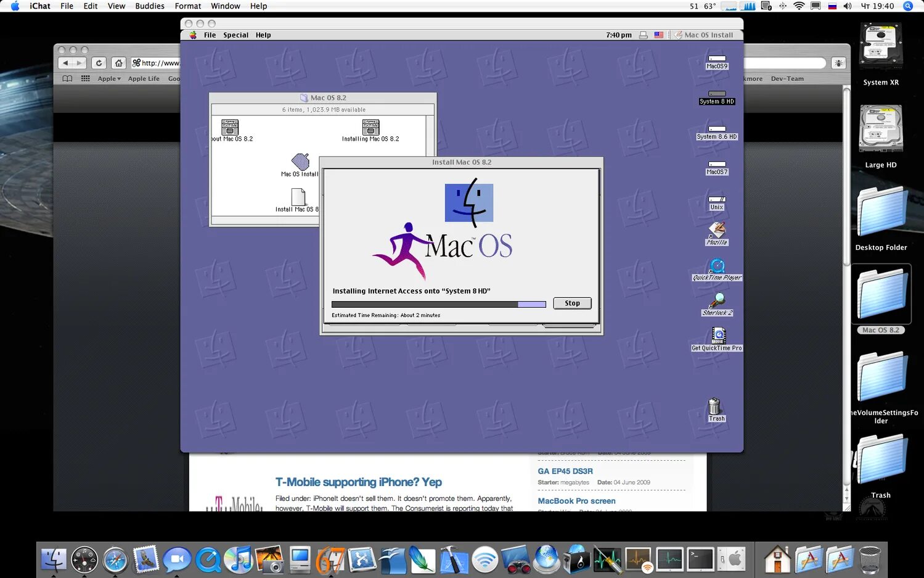
Task: Open the Russian flag input menu
Action: click(x=832, y=6)
